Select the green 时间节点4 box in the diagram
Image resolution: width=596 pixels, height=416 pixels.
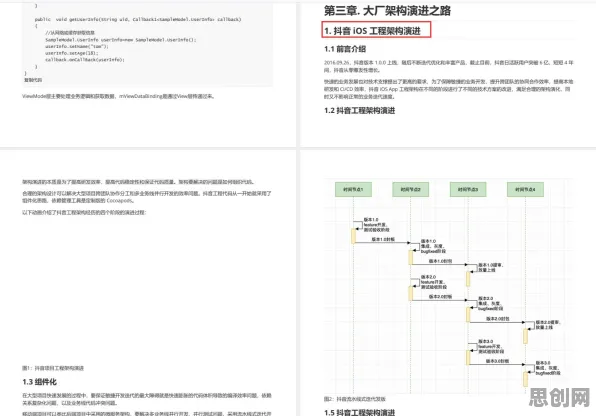click(x=525, y=189)
